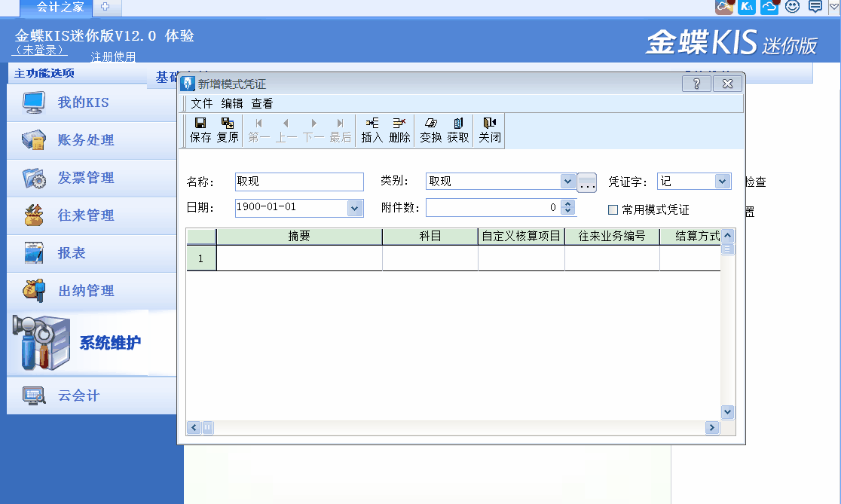Viewport: 841px width, 504px height.
Task: Select 账务处理 in the main sidebar
Action: [86, 140]
